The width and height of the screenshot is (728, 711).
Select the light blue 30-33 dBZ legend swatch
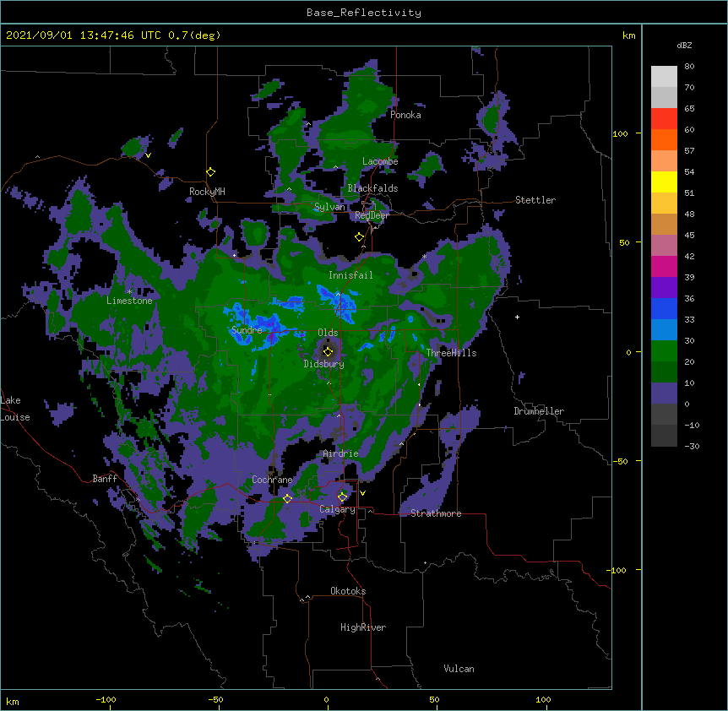coord(664,329)
